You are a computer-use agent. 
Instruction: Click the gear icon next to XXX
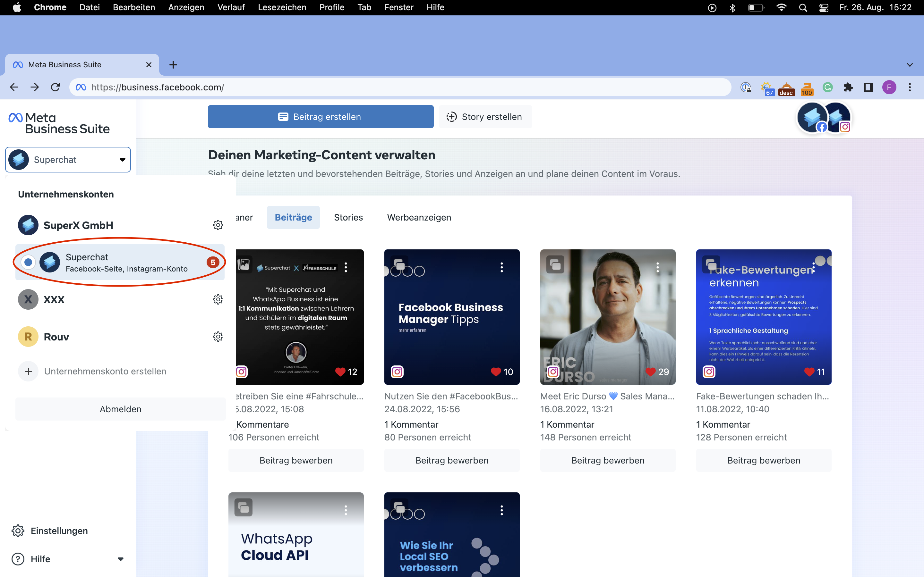pos(218,299)
